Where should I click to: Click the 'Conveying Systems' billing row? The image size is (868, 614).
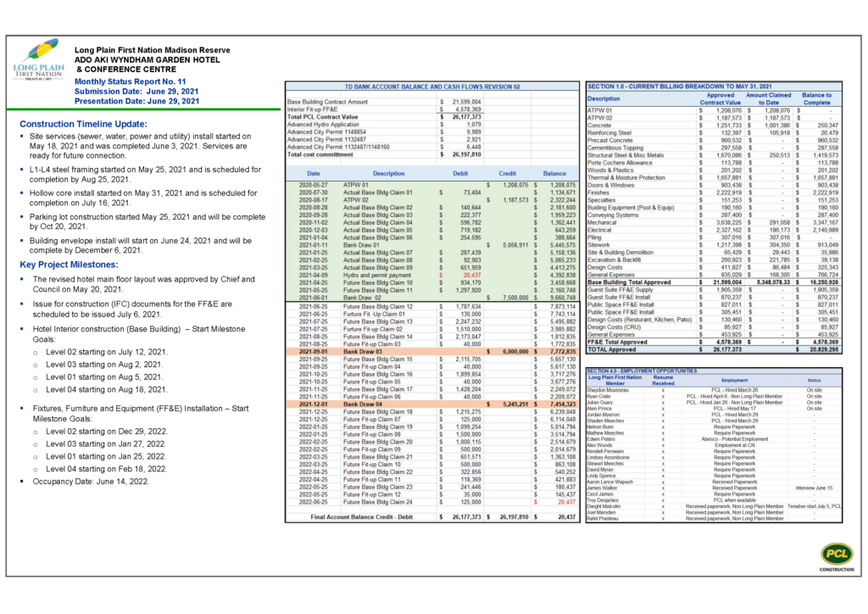(714, 215)
